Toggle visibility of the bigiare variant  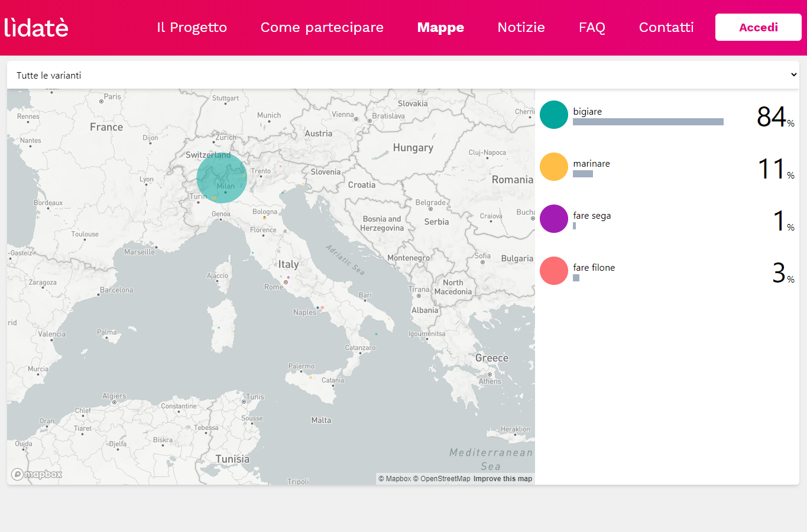tap(586, 111)
